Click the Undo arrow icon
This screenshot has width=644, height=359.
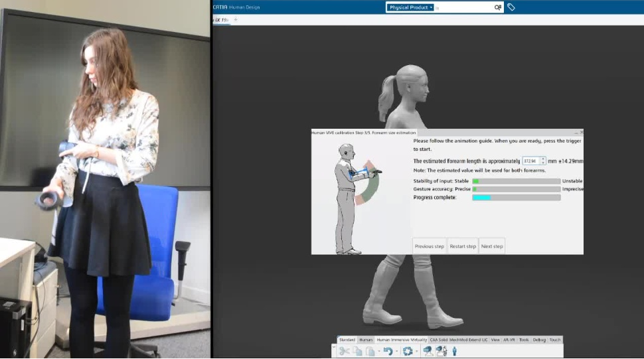[x=388, y=351]
